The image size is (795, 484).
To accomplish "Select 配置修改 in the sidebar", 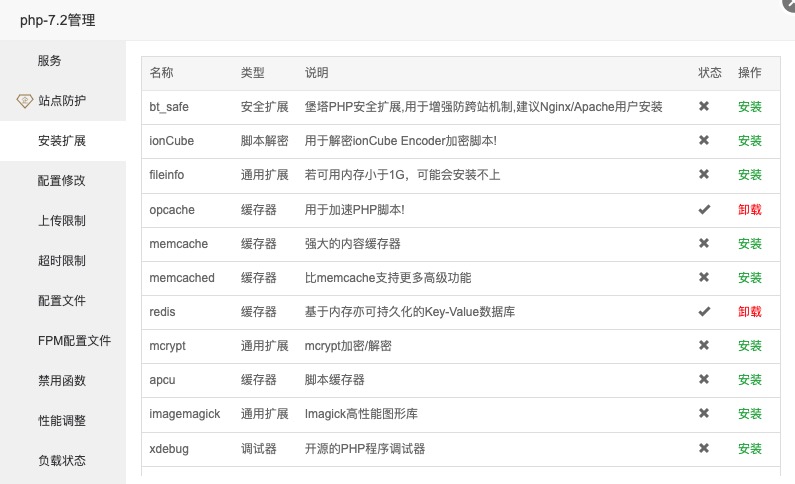I will (x=63, y=181).
